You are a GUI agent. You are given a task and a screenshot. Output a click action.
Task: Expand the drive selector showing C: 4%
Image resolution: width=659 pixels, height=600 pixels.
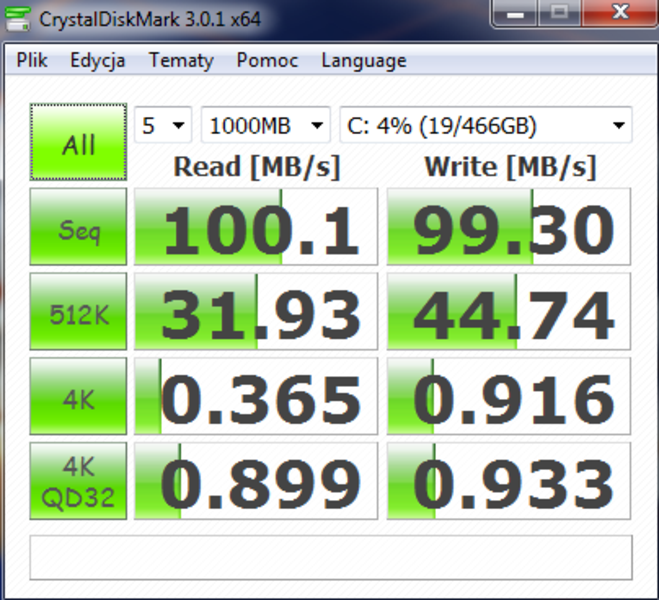point(486,125)
